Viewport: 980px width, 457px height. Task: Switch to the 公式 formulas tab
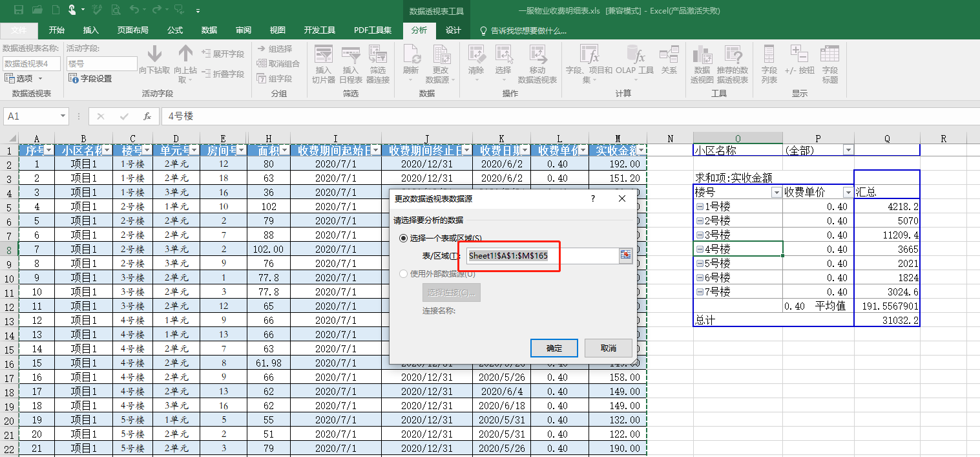(x=175, y=30)
